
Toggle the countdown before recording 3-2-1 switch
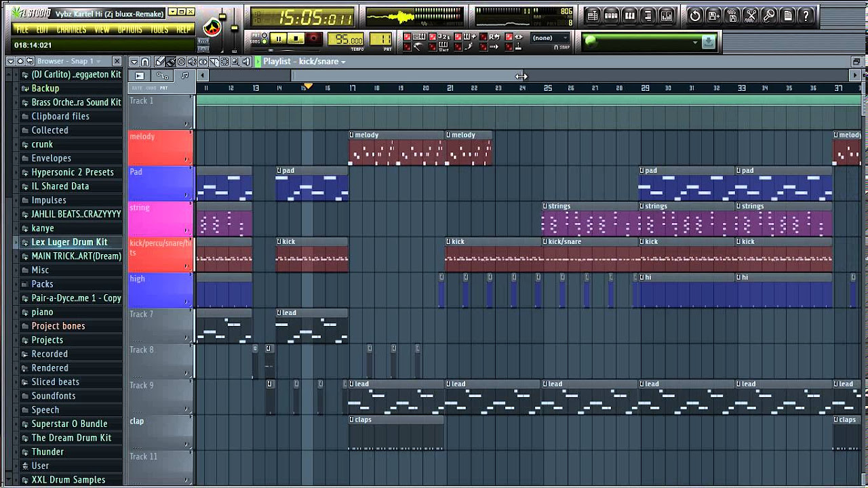pos(433,36)
